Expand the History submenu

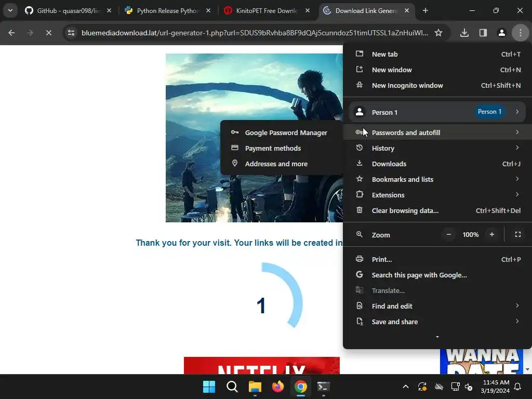coord(437,148)
